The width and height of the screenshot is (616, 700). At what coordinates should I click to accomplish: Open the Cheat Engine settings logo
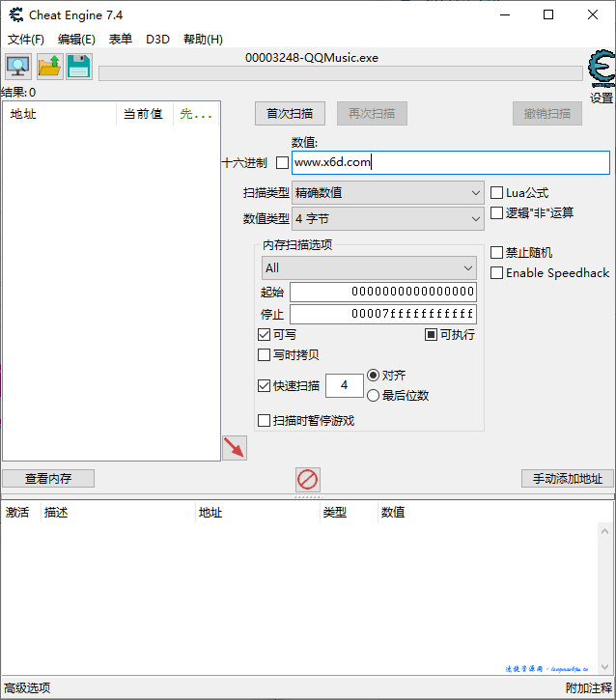point(602,69)
